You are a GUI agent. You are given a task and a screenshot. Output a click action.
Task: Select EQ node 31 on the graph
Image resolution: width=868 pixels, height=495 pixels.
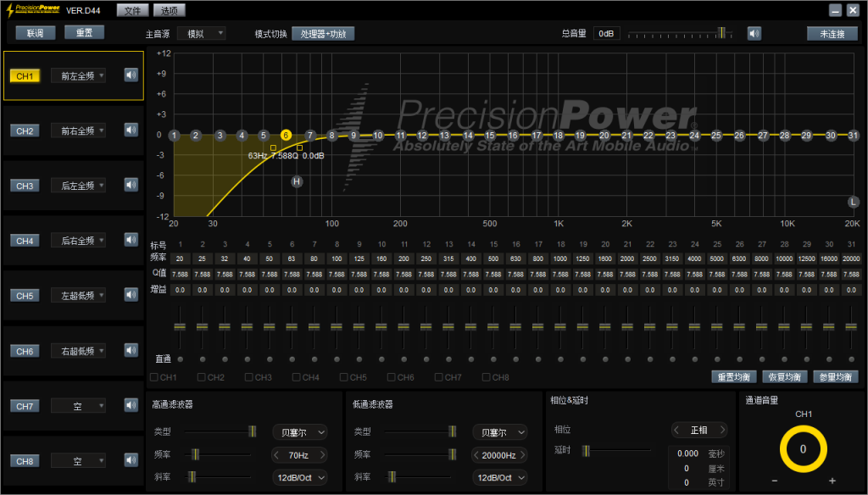(x=853, y=135)
